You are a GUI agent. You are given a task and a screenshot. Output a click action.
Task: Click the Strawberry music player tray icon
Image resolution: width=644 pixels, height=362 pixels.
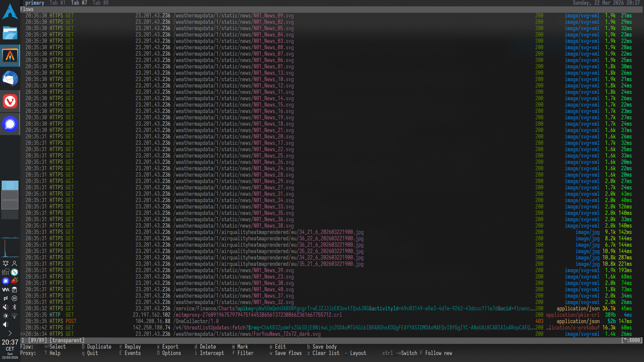point(14,281)
